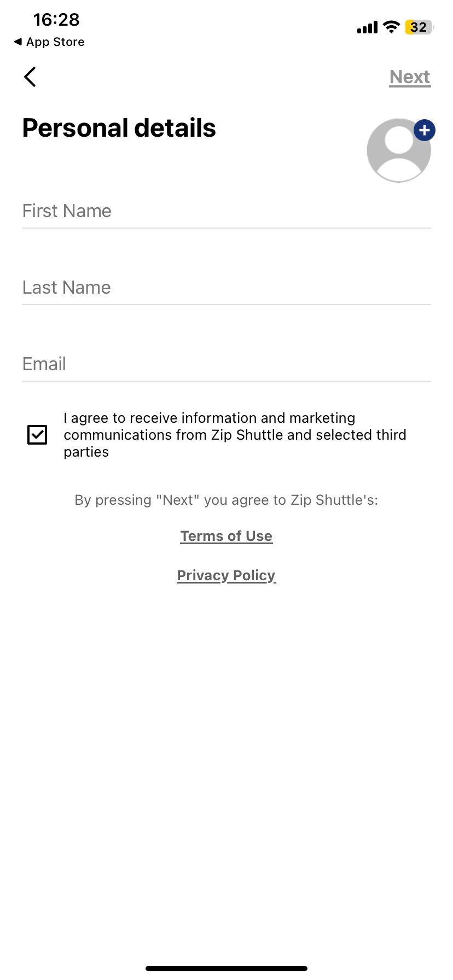Tap the cellular signal bars icon
Image resolution: width=453 pixels, height=980 pixels.
coord(366,26)
